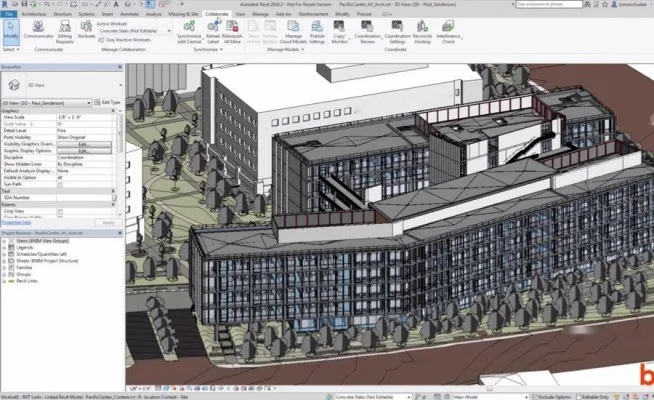
Task: Click Edit for Visibility/Graphics Overrides
Action: tap(84, 144)
